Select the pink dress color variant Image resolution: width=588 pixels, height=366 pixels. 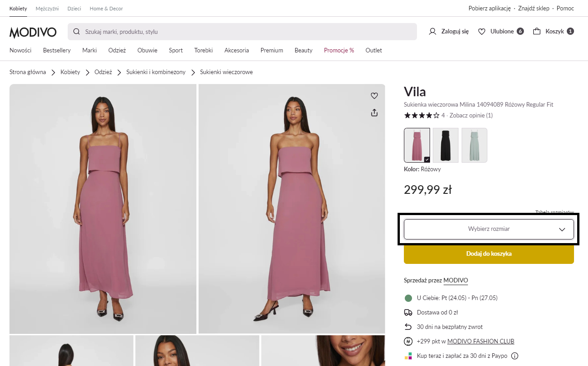417,145
